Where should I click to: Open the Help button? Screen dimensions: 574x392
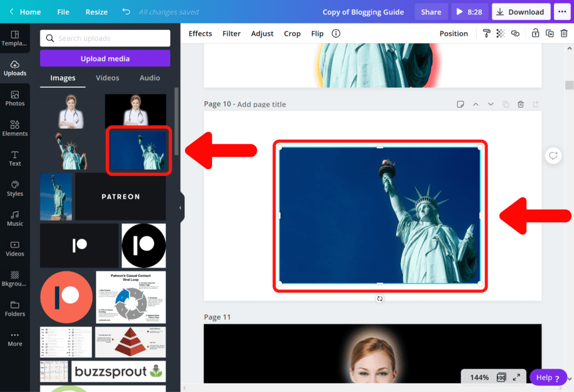pos(548,377)
